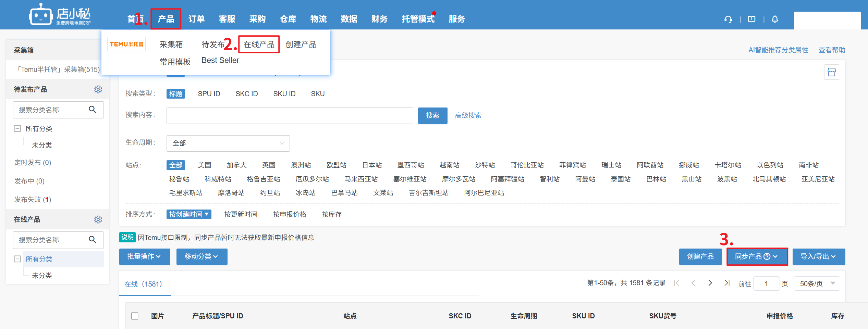Click search magnifier in 待发布产品 category box

point(93,110)
